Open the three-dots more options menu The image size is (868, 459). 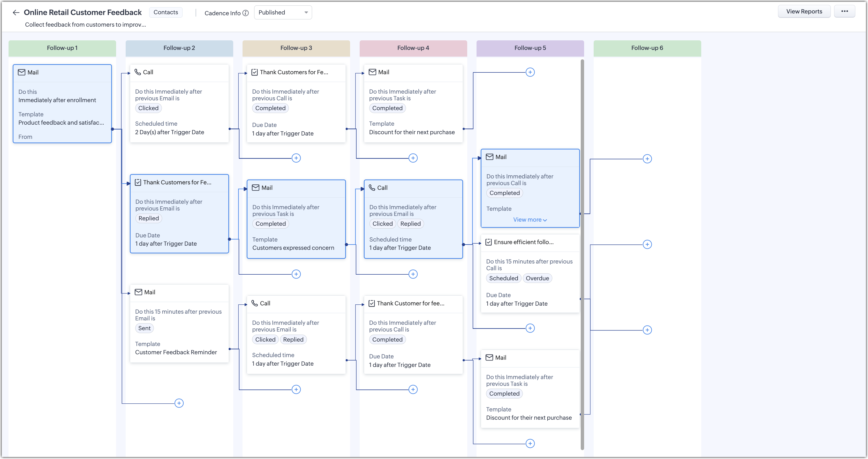point(844,11)
